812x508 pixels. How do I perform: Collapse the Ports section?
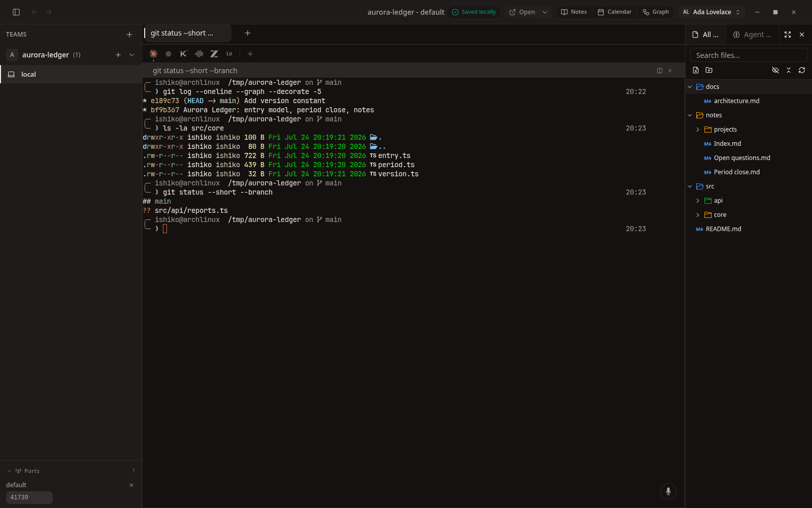(x=9, y=471)
